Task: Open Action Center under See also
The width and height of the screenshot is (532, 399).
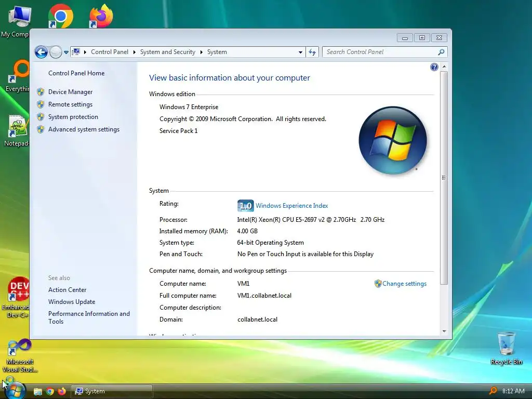Action: click(67, 290)
